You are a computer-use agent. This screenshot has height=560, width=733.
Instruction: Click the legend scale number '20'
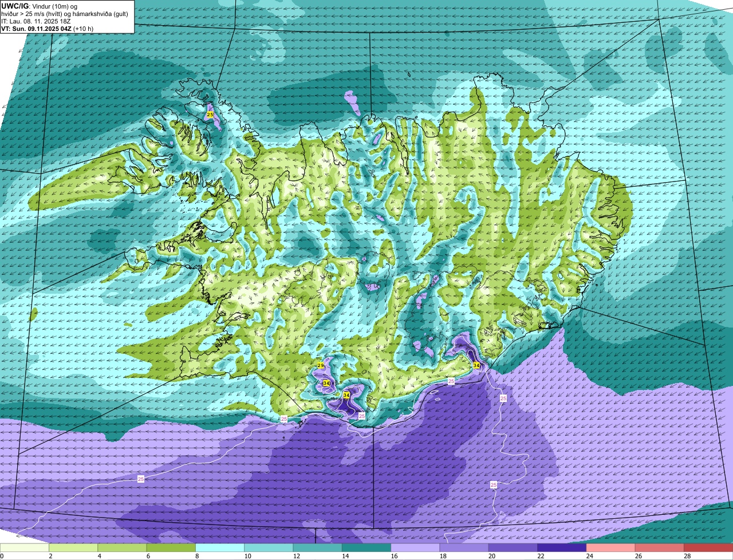[491, 556]
